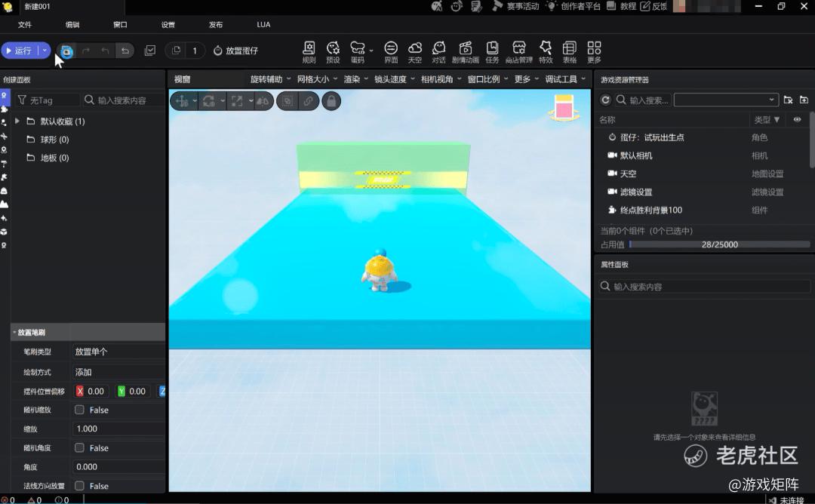Click the 放置蛋仔 place character button
The image size is (815, 504).
[x=236, y=51]
